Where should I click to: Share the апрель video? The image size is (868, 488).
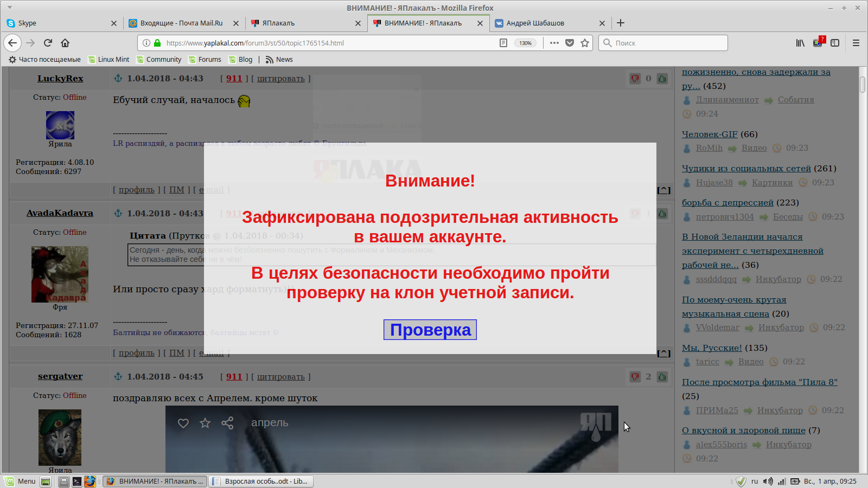tap(227, 423)
